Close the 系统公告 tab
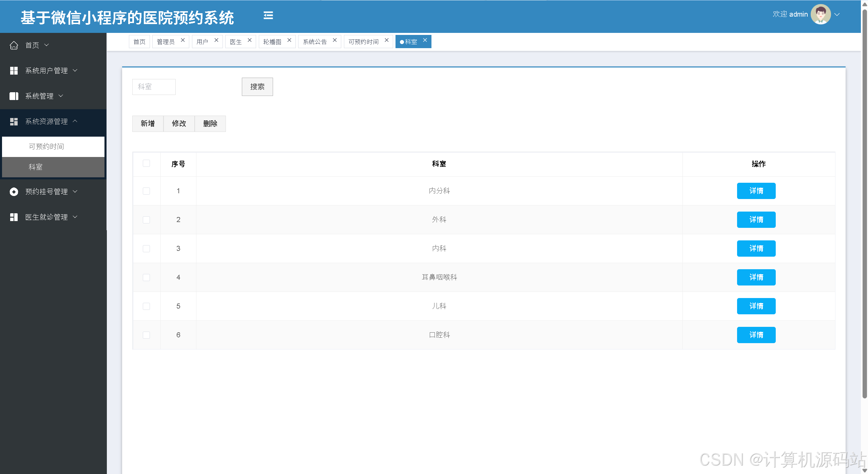This screenshot has height=474, width=868. pos(334,40)
